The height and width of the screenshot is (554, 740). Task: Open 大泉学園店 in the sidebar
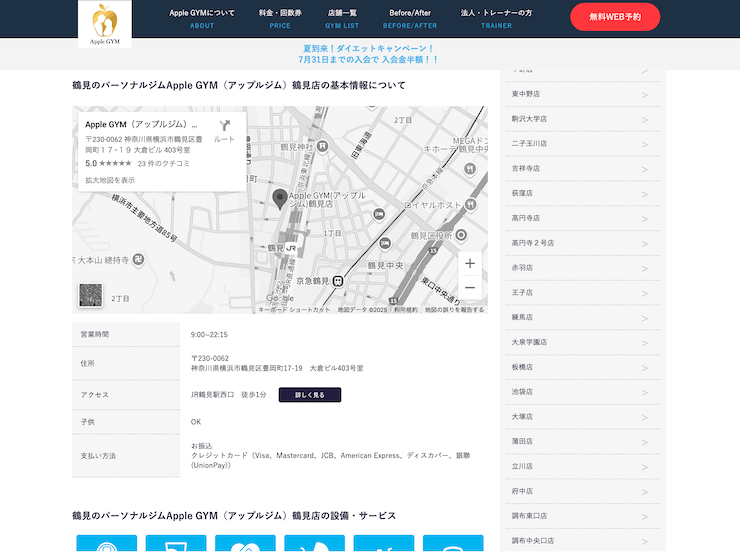click(x=583, y=342)
